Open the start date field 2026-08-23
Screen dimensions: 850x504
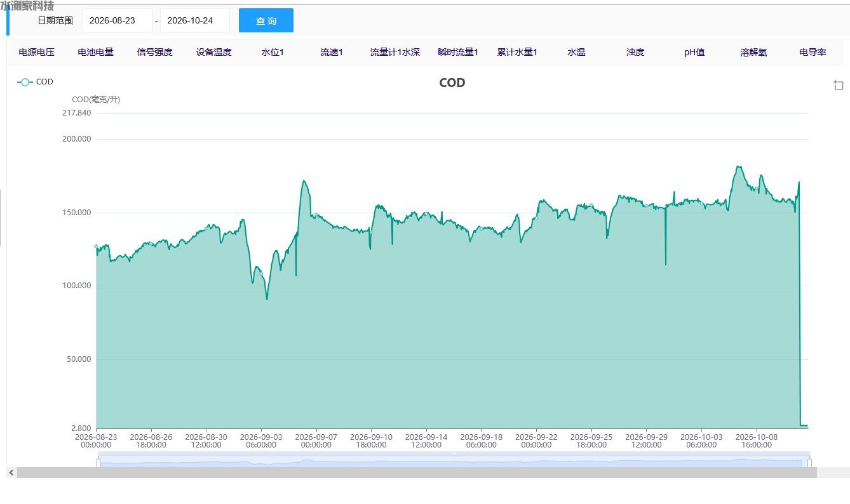118,20
